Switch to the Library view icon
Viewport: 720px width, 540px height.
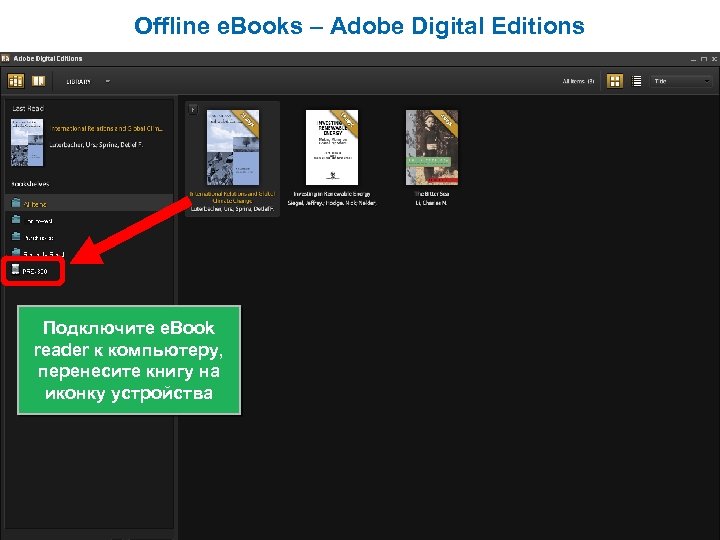[x=16, y=81]
